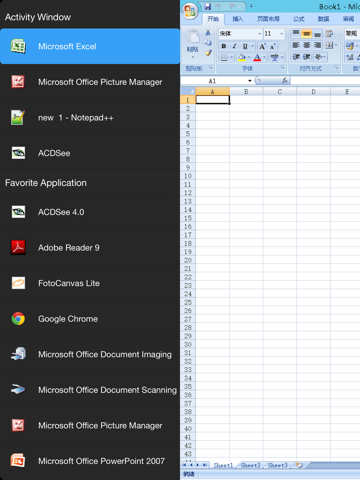This screenshot has height=480, width=360.
Task: Expand the Clipboard dialog launcher
Action: 211,68
